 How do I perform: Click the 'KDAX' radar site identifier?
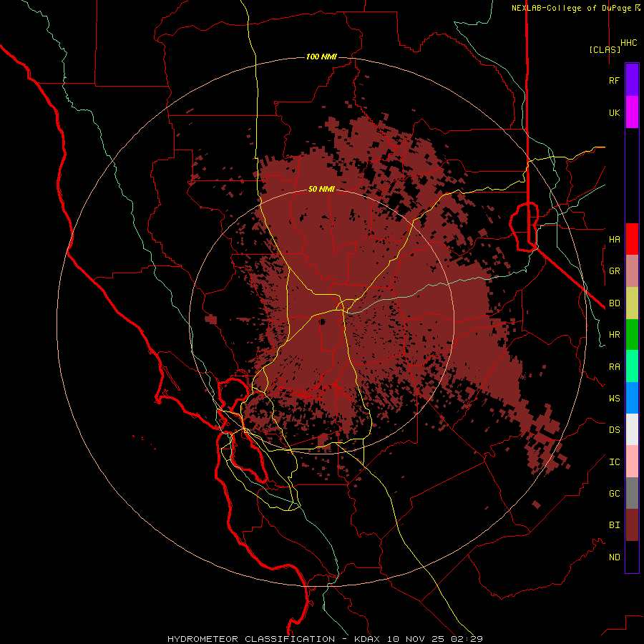[x=367, y=639]
